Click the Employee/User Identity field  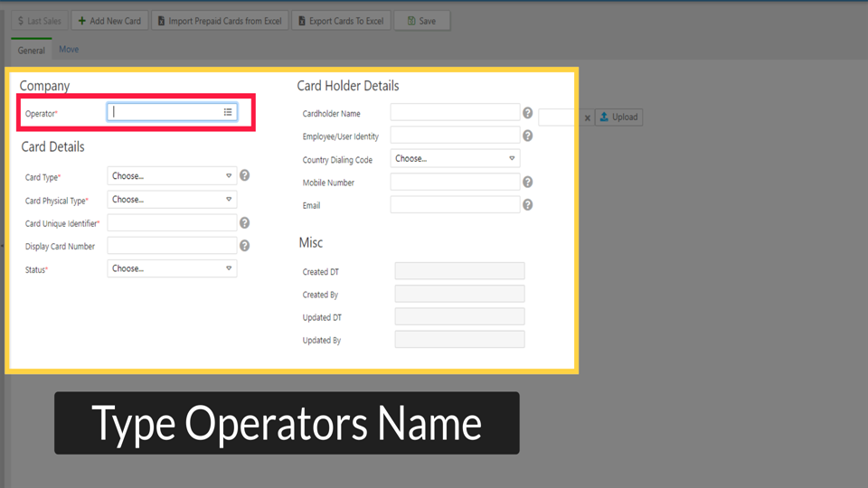455,135
